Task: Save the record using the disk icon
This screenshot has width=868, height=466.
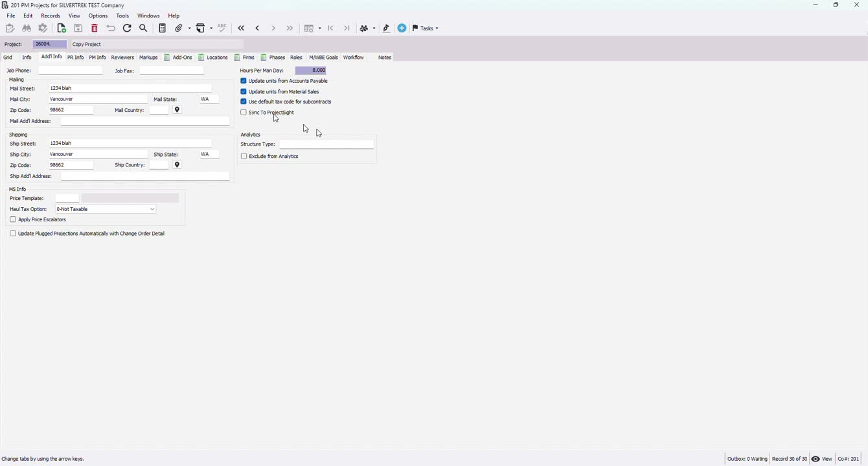Action: 78,28
